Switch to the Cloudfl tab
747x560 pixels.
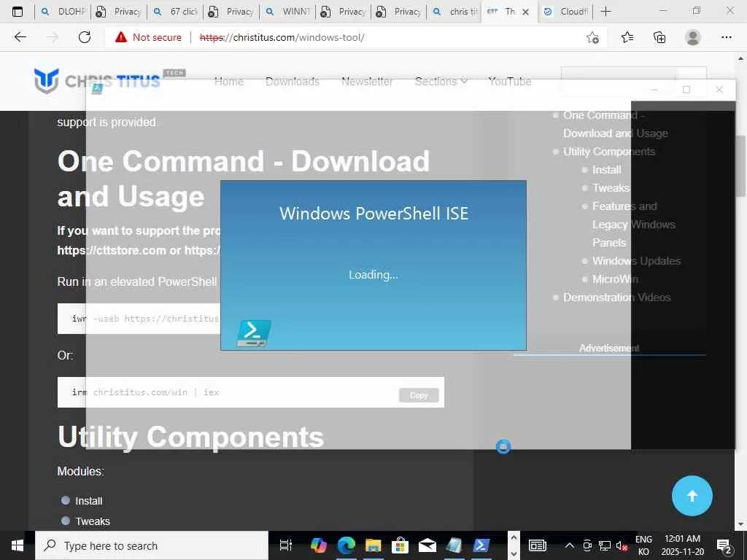tap(565, 12)
